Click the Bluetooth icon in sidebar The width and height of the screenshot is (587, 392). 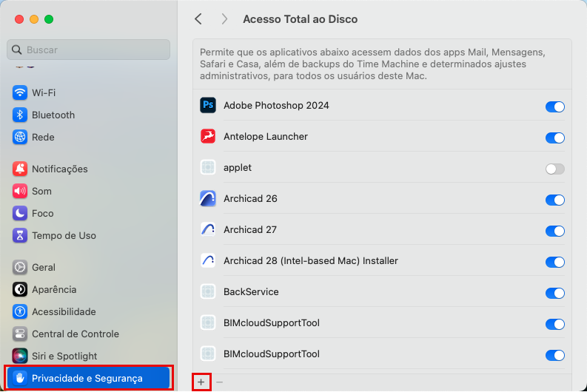pyautogui.click(x=20, y=115)
